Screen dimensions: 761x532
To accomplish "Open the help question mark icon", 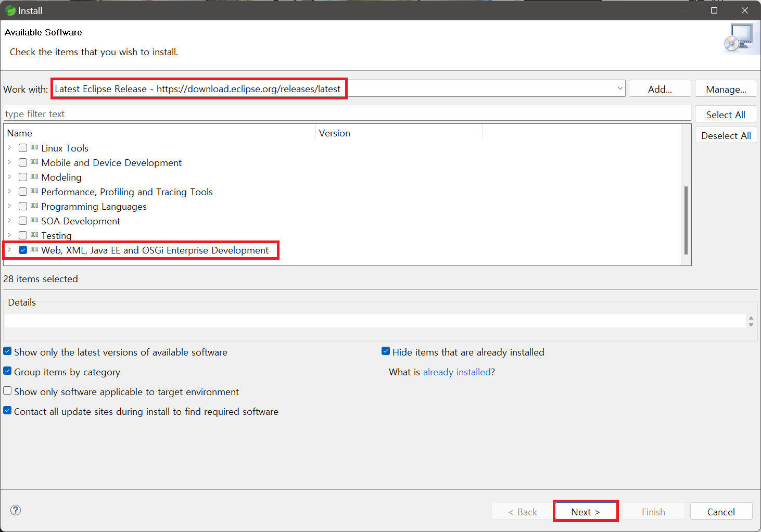I will [x=16, y=510].
